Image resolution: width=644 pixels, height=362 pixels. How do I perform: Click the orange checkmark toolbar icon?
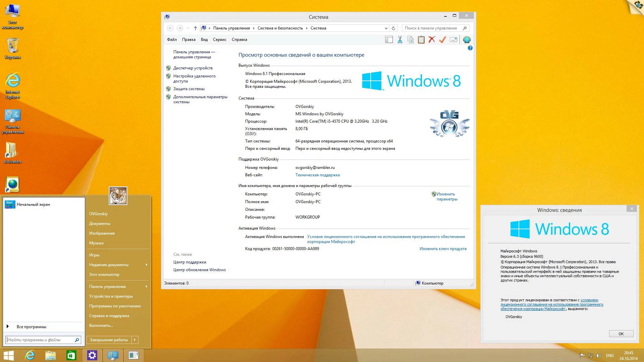[x=442, y=40]
